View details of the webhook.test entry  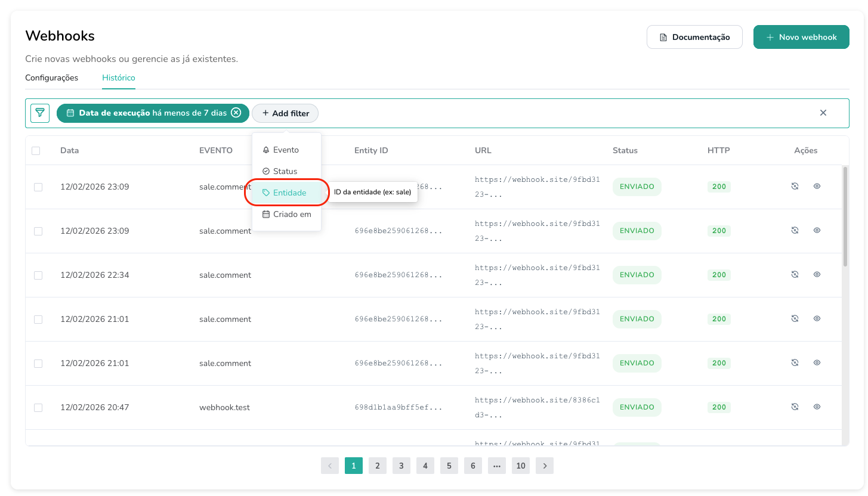[x=817, y=407]
